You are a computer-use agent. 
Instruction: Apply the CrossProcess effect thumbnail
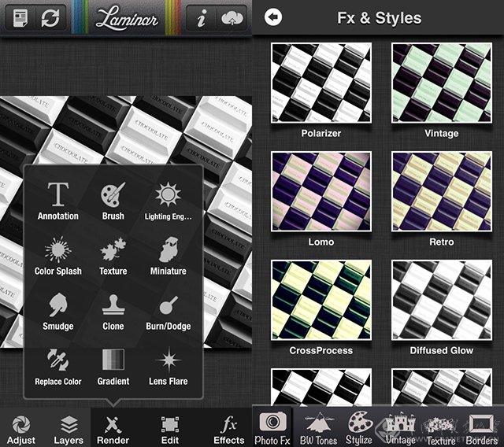tap(321, 300)
